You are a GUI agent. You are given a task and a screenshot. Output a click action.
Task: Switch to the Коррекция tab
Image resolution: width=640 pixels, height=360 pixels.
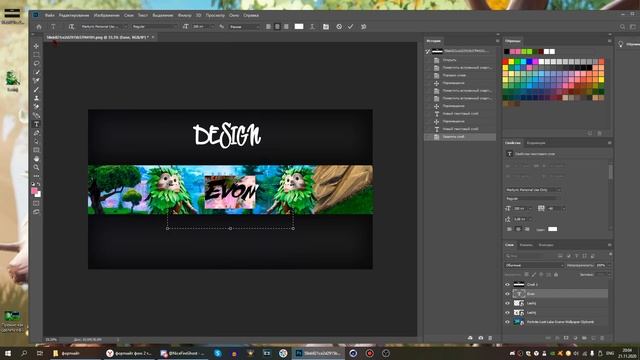tap(536, 143)
